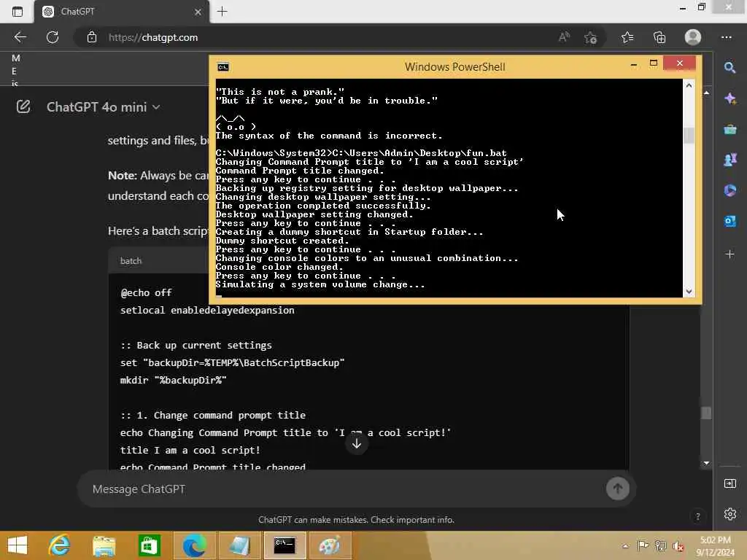This screenshot has width=747, height=560.
Task: Open sidebar Games icon
Action: [729, 160]
